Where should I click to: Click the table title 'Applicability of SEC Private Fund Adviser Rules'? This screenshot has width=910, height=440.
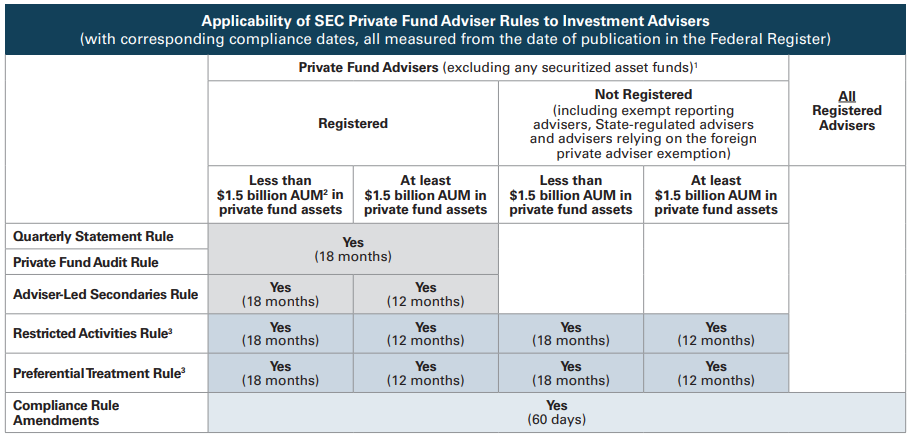pyautogui.click(x=455, y=20)
